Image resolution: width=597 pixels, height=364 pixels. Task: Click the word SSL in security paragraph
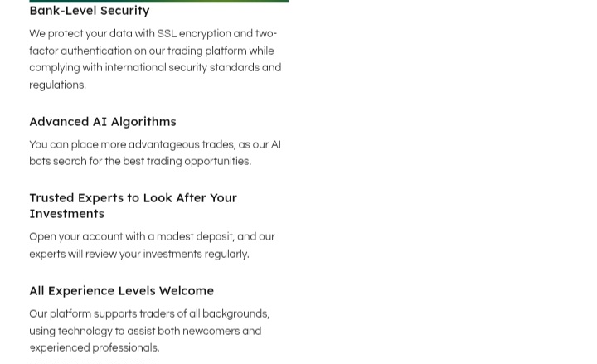point(167,33)
